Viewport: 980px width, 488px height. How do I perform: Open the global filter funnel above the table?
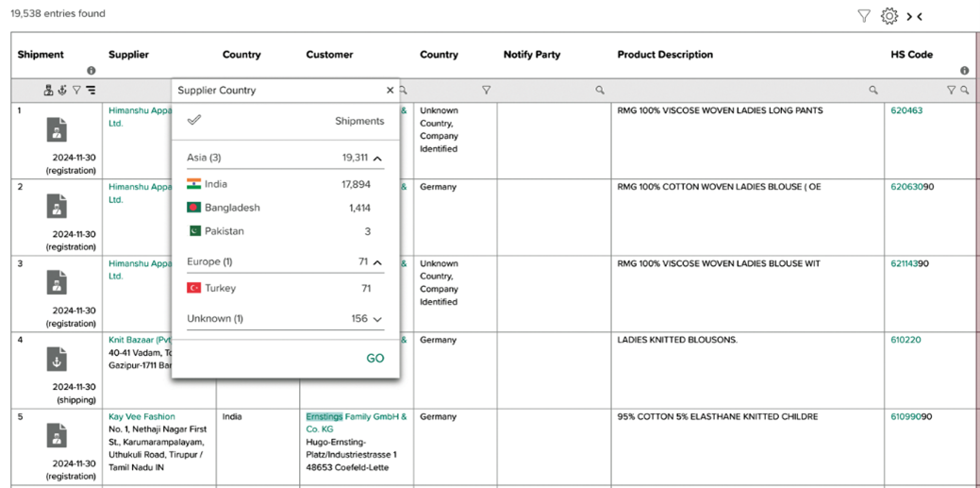click(864, 16)
